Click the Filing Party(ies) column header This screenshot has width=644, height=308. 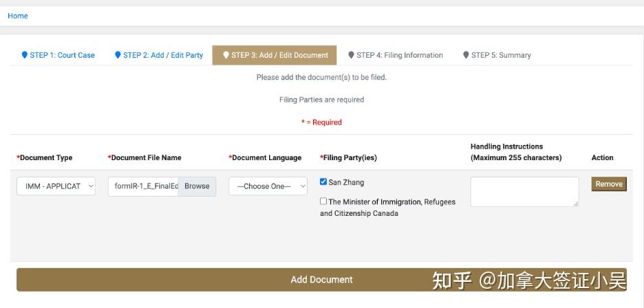pyautogui.click(x=348, y=157)
